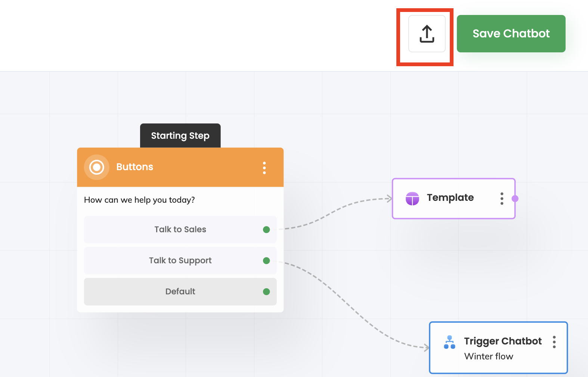588x377 pixels.
Task: Click the export/upload chatbot icon button
Action: [x=427, y=34]
